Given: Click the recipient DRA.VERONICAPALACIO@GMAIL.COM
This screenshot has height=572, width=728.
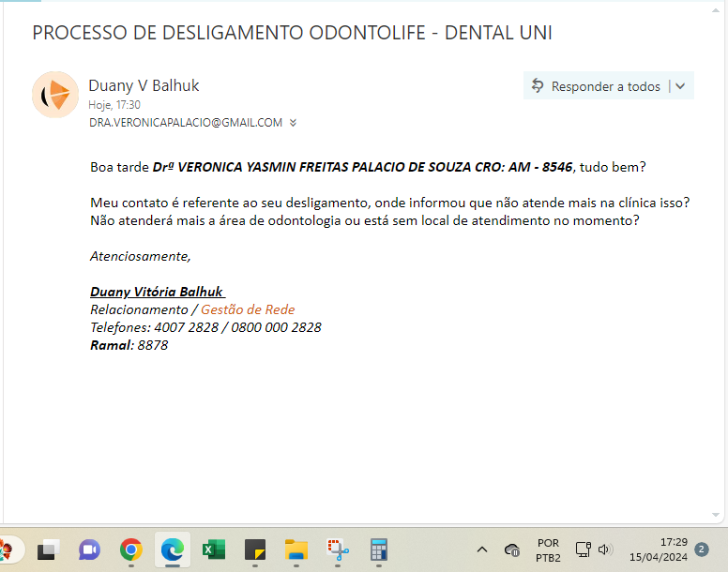Looking at the screenshot, I should (186, 123).
